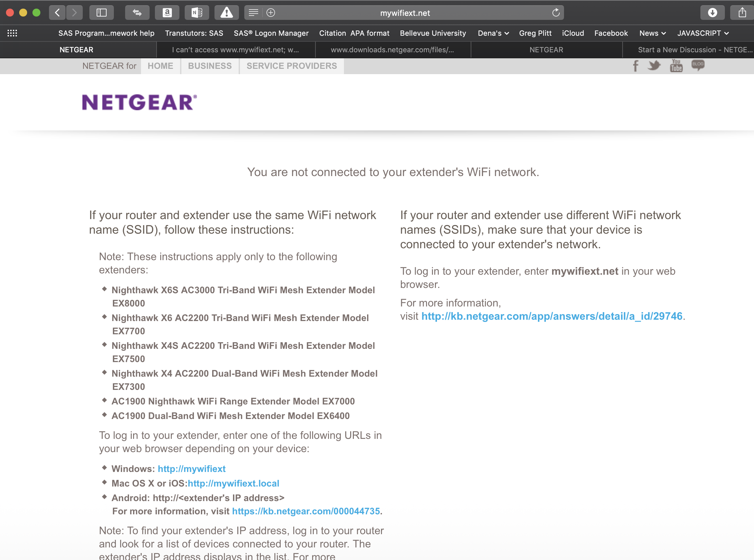Open NETGEAR Twitter bird icon
This screenshot has width=754, height=560.
click(654, 66)
